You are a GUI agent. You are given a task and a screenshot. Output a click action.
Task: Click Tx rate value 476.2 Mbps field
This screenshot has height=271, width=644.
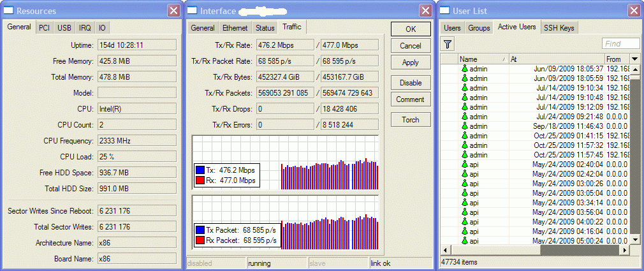(x=285, y=45)
